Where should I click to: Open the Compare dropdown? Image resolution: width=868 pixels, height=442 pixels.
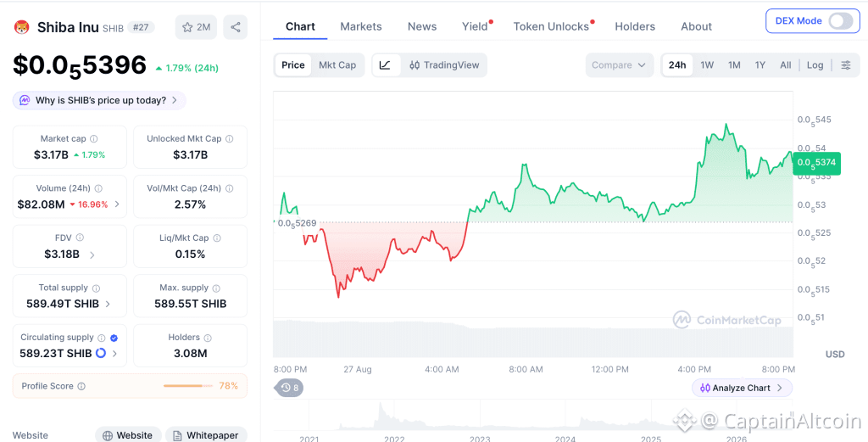[x=619, y=65]
